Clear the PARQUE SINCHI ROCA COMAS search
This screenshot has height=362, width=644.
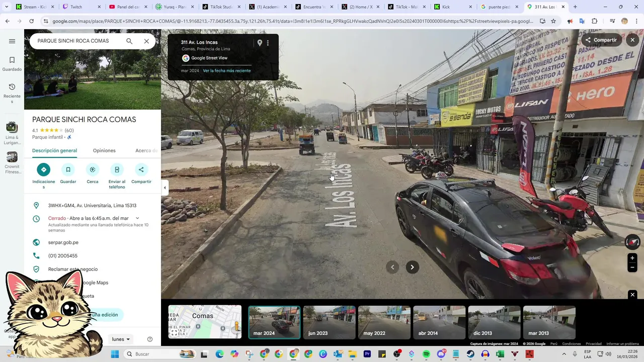point(146,41)
